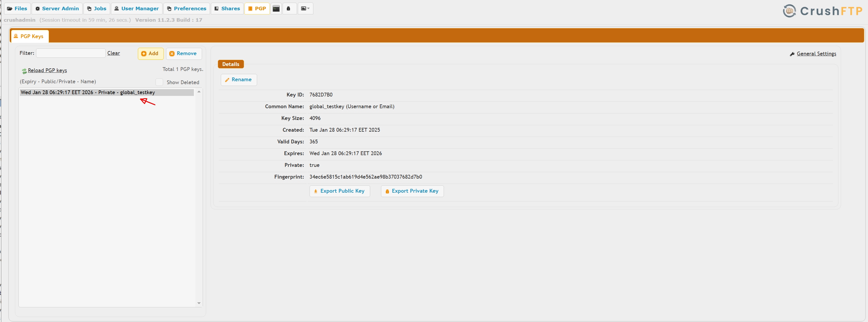This screenshot has width=868, height=322.
Task: Select the PGP tab
Action: point(257,9)
